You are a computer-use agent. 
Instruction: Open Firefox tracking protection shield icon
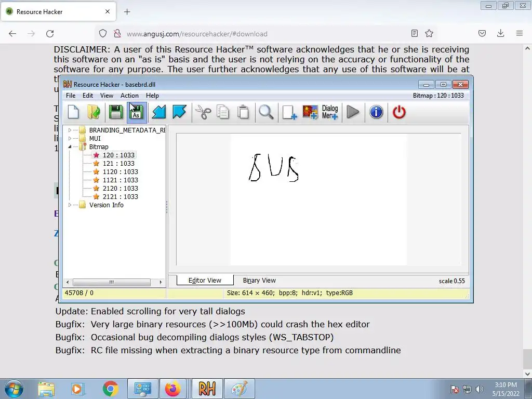(x=103, y=34)
